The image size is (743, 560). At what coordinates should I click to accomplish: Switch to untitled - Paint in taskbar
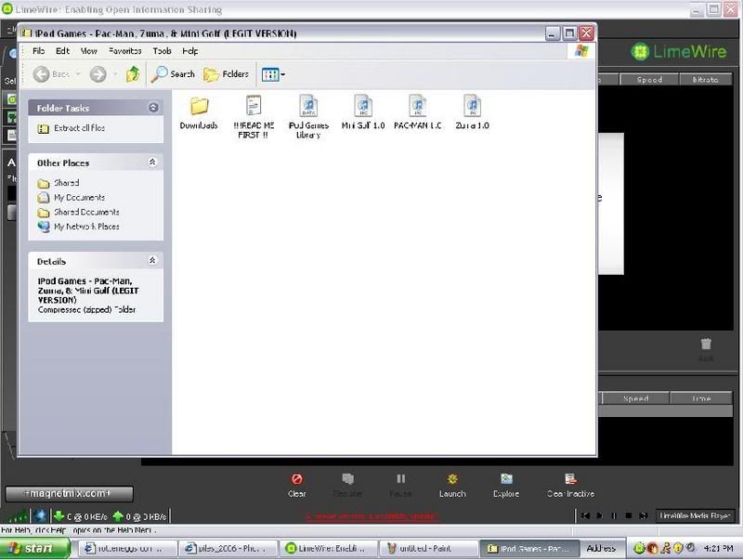tap(428, 549)
